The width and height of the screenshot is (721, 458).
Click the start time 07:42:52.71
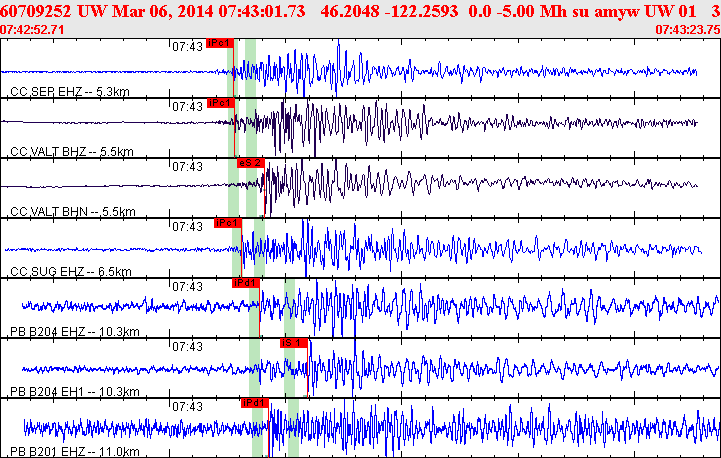click(x=32, y=30)
